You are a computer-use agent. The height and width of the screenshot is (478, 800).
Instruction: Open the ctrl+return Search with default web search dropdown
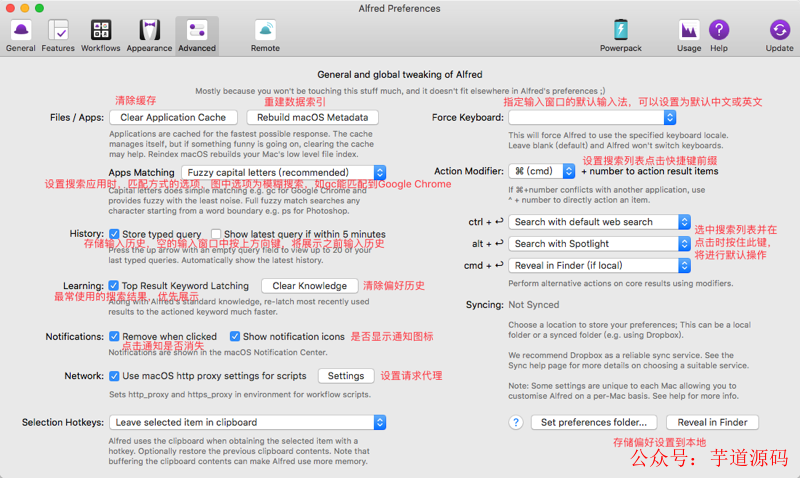pyautogui.click(x=599, y=222)
